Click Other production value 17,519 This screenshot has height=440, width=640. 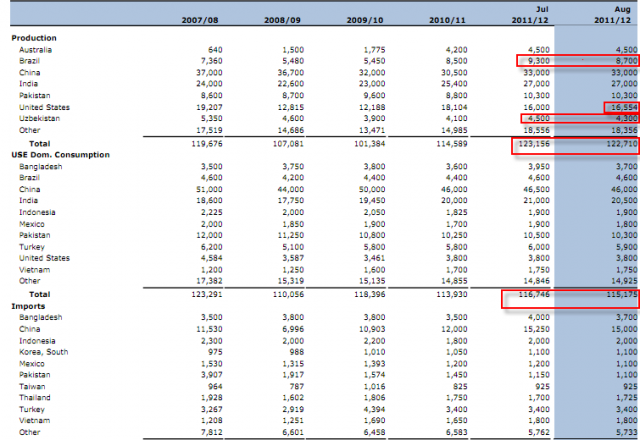(209, 130)
